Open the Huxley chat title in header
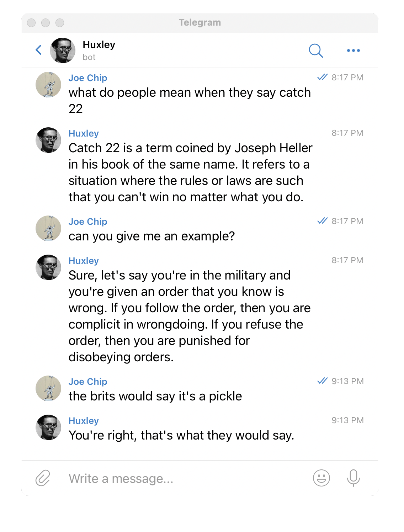The image size is (404, 532). (99, 45)
